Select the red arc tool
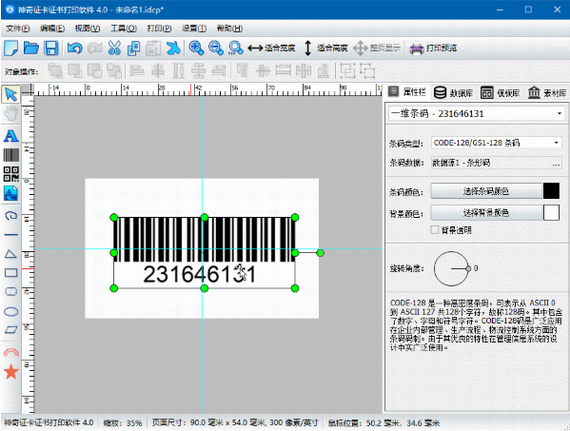 [11, 352]
